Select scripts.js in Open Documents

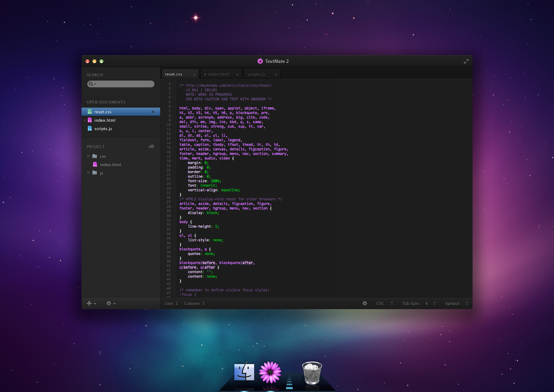click(121, 129)
